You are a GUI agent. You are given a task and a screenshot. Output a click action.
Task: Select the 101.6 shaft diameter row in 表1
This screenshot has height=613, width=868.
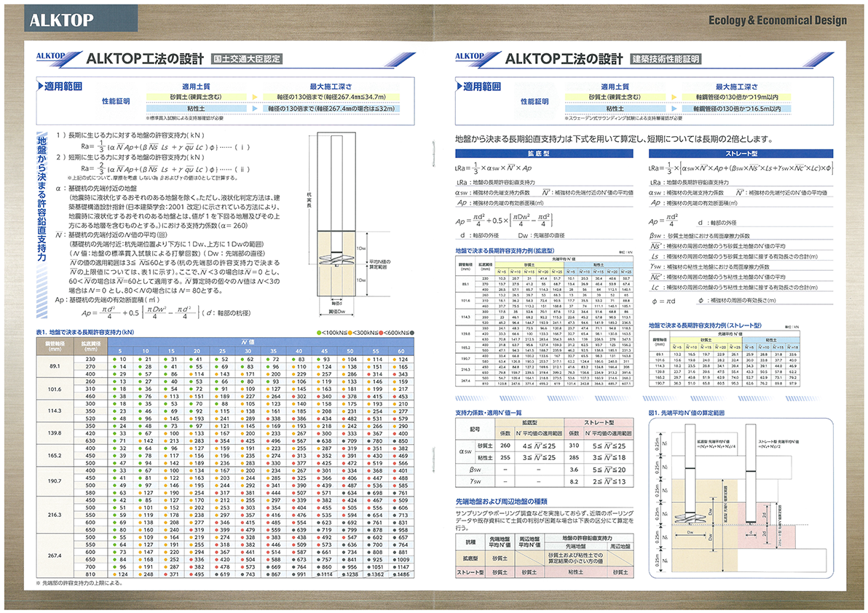(x=225, y=389)
